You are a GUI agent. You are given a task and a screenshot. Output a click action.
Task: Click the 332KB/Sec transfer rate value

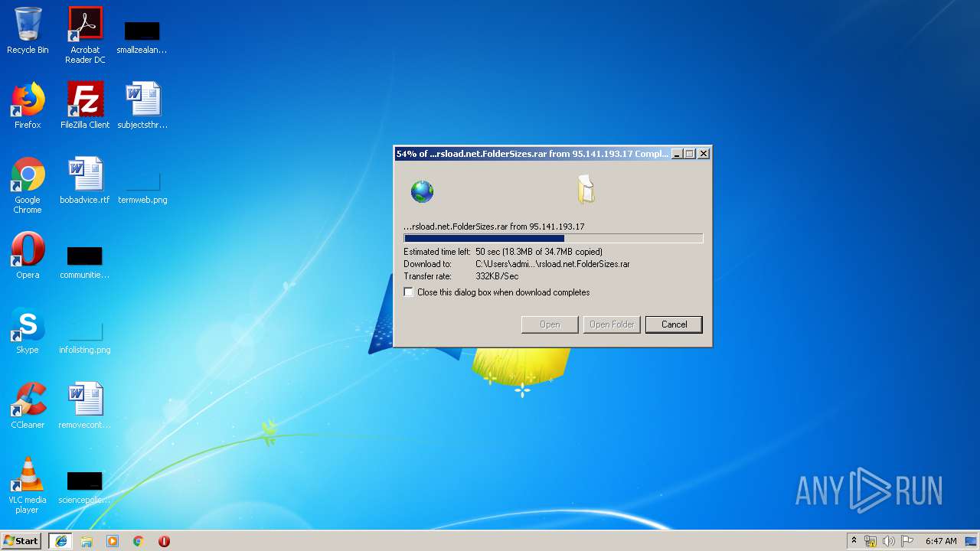point(497,276)
